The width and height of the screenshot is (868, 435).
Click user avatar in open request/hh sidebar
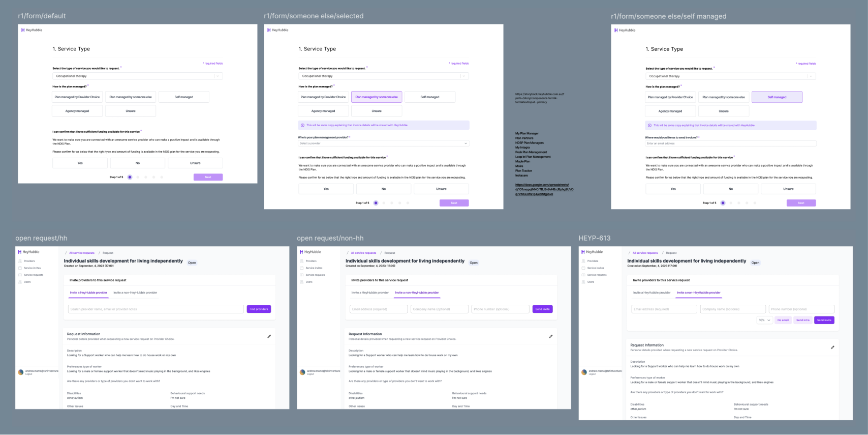pyautogui.click(x=21, y=372)
